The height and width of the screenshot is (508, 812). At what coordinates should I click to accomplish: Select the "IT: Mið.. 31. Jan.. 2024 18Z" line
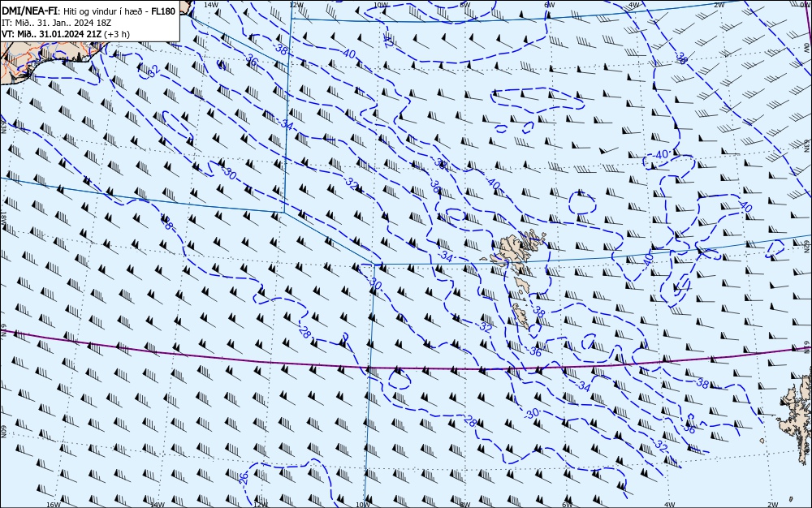57,23
